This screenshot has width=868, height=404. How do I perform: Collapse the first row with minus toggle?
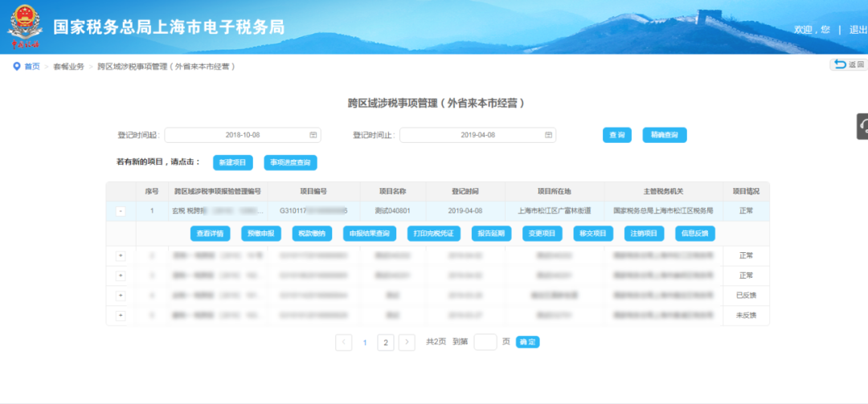pyautogui.click(x=121, y=211)
